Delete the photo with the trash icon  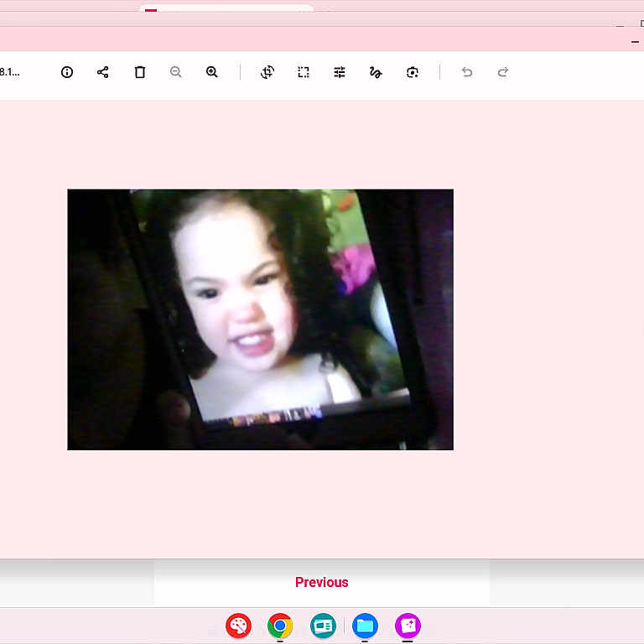pyautogui.click(x=140, y=72)
